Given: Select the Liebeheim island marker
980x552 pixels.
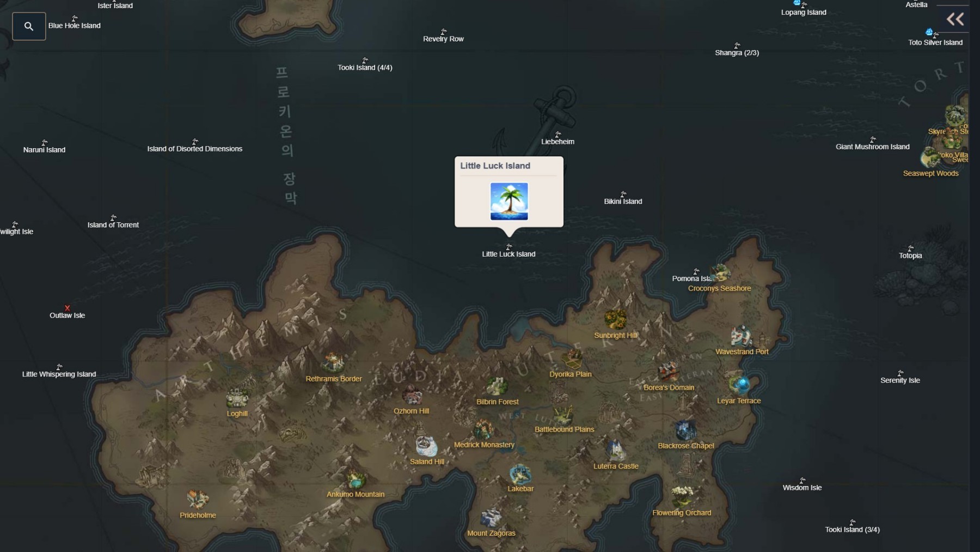Looking at the screenshot, I should 558,134.
